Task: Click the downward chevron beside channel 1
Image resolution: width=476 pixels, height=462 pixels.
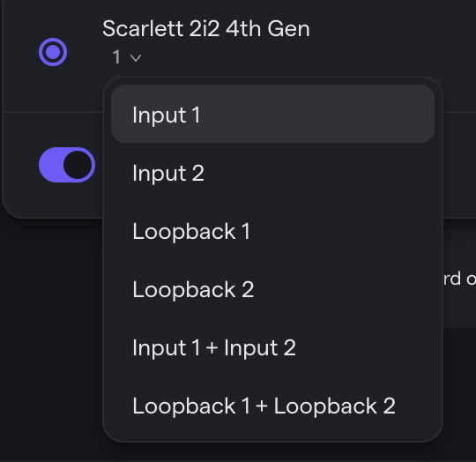Action: [136, 57]
